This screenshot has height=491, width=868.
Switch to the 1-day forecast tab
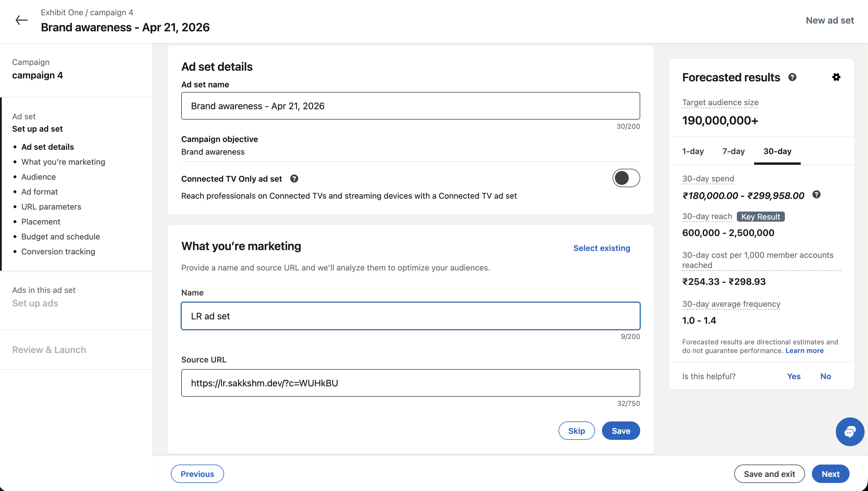(693, 151)
